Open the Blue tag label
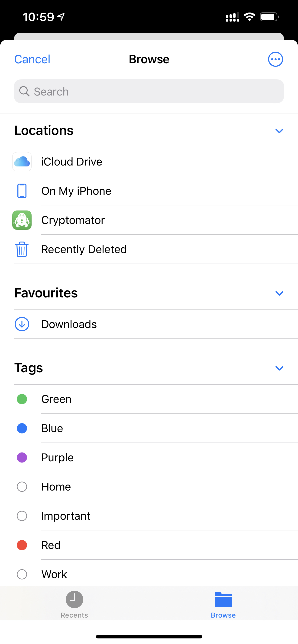This screenshot has width=298, height=644. tap(52, 428)
